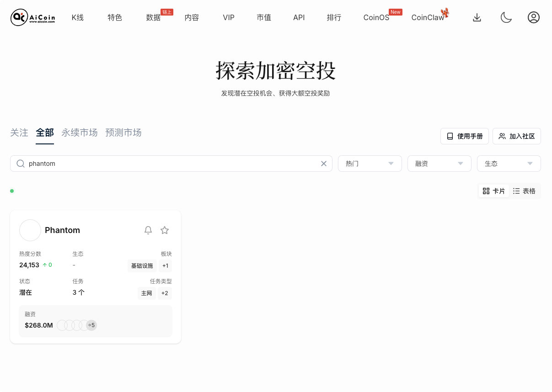552x392 pixels.
Task: Open the 数据 menu
Action: [153, 18]
